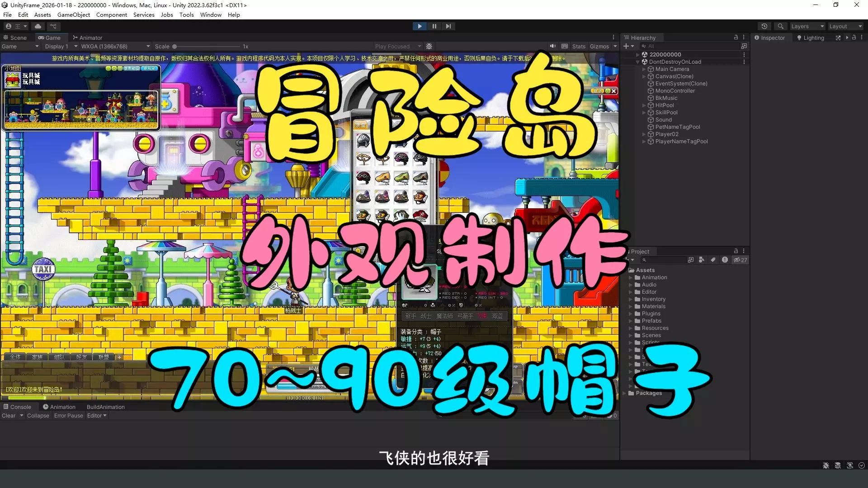Click the Game view shortcuts keyboard icon

pyautogui.click(x=565, y=47)
